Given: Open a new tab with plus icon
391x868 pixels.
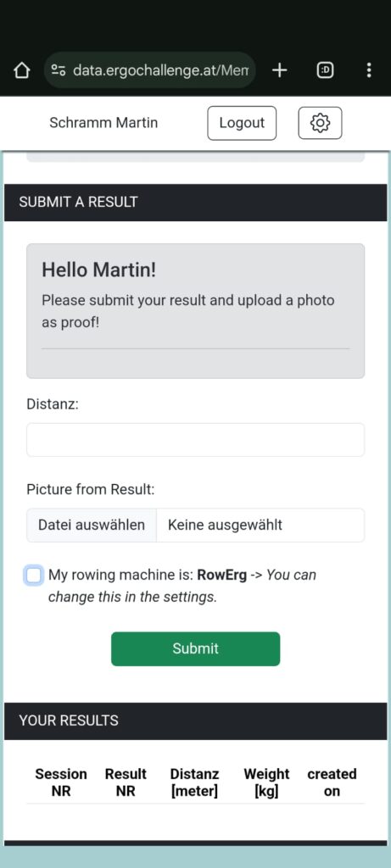Looking at the screenshot, I should pyautogui.click(x=280, y=70).
